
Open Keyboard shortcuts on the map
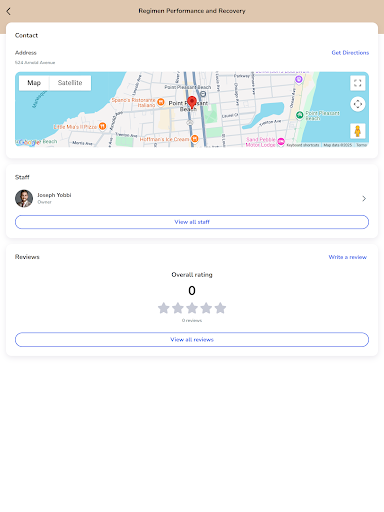tap(303, 145)
